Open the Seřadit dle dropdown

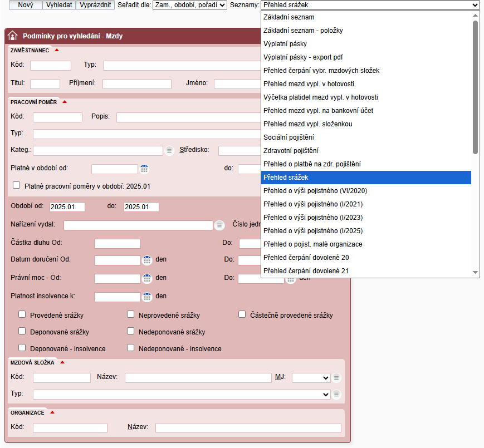[189, 5]
